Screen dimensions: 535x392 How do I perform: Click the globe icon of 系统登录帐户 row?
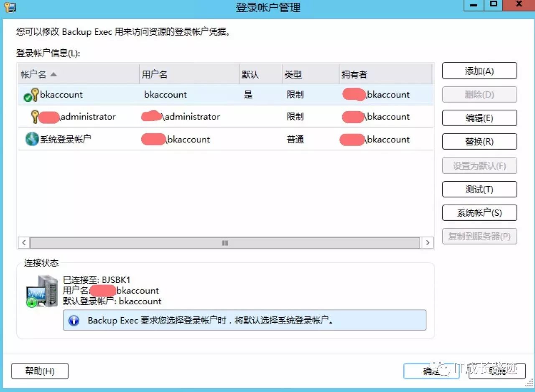click(x=32, y=139)
